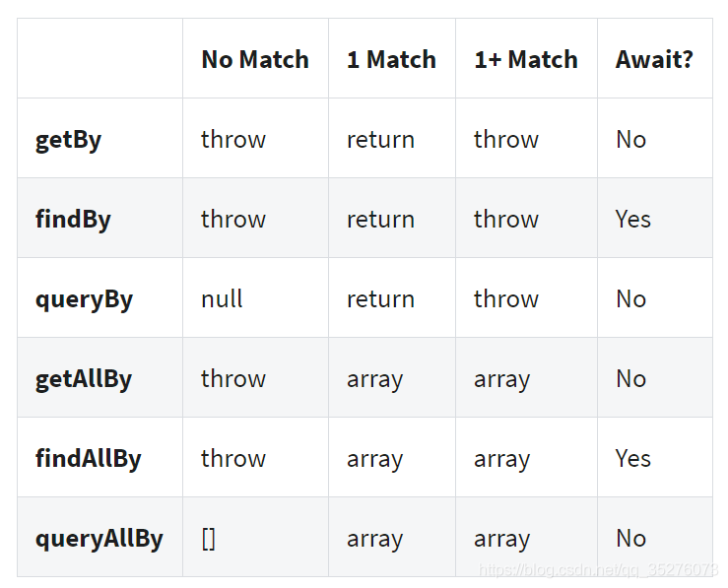Click Yes in the findBy row
Screen dimensions: 728x588
click(632, 219)
